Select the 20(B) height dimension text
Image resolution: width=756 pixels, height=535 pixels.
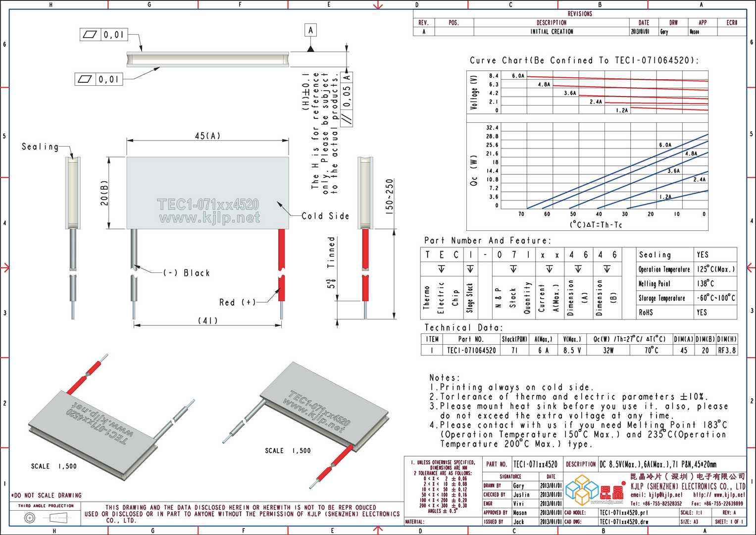(104, 193)
